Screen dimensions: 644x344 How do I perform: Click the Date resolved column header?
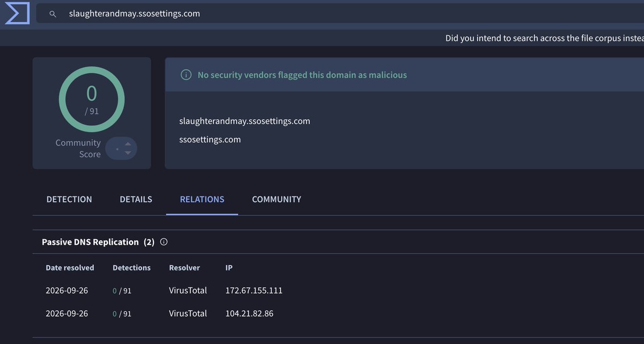[70, 267]
